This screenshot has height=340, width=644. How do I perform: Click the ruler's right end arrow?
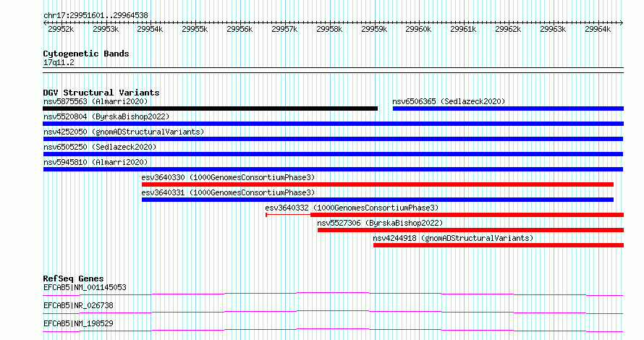tap(622, 23)
